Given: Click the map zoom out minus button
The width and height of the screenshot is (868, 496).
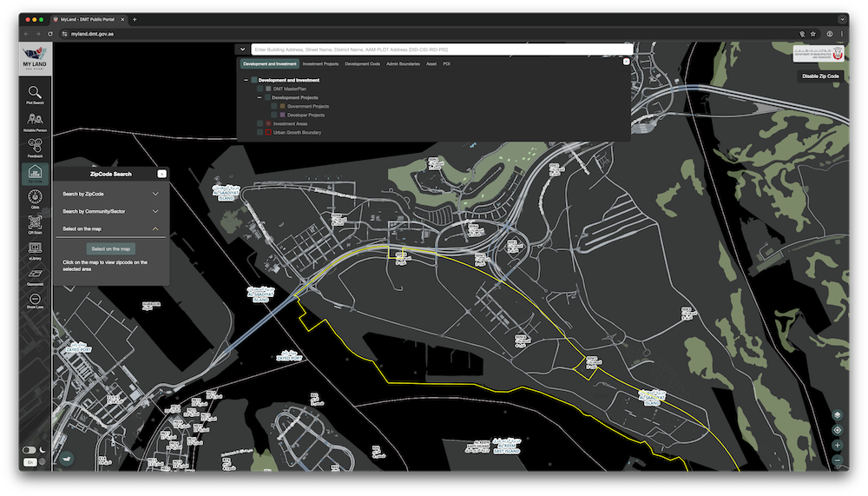Looking at the screenshot, I should pos(837,460).
